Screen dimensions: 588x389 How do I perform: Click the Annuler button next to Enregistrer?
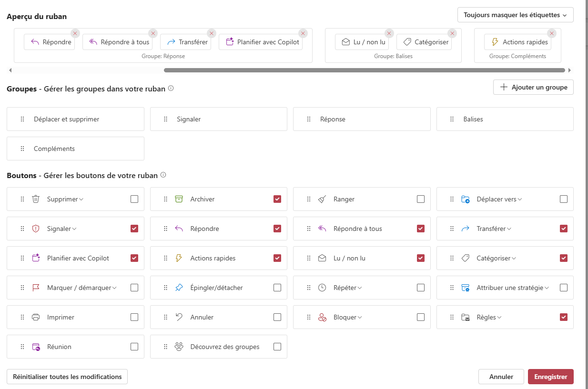[x=501, y=377]
